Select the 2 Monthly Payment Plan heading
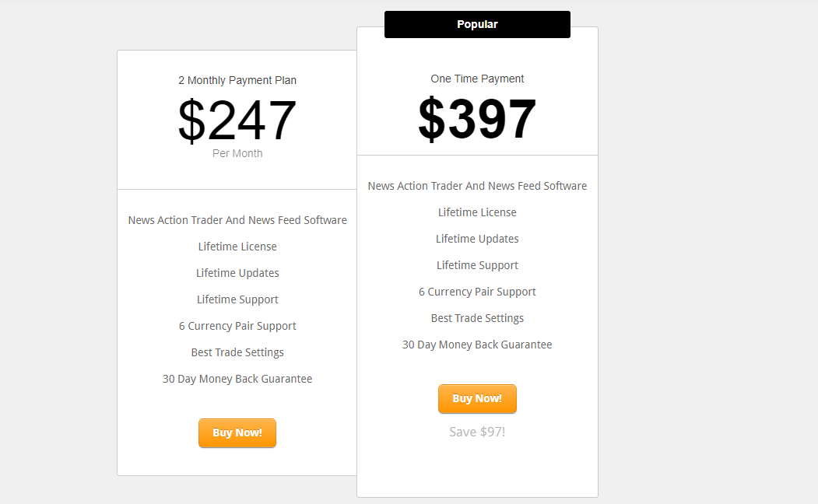 237,80
